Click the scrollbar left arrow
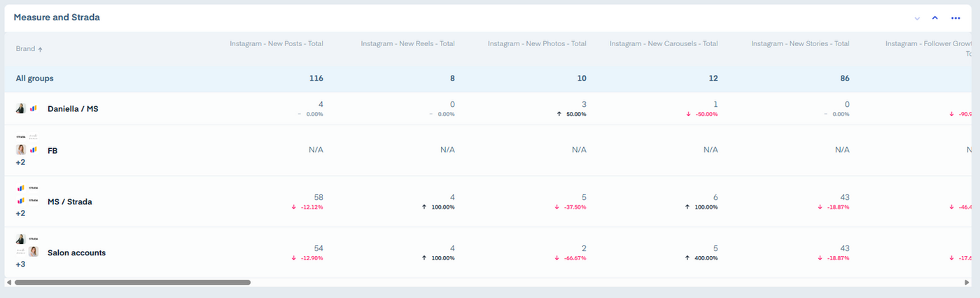The height and width of the screenshot is (298, 980). [8, 283]
